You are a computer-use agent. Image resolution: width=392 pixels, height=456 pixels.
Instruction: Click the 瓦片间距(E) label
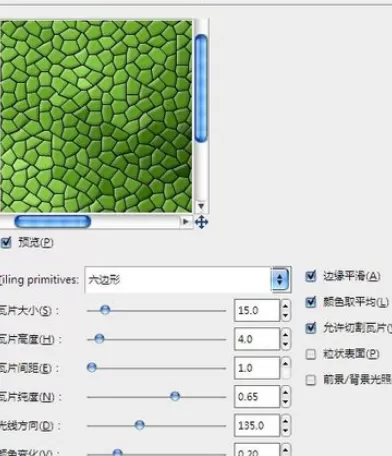coord(29,368)
